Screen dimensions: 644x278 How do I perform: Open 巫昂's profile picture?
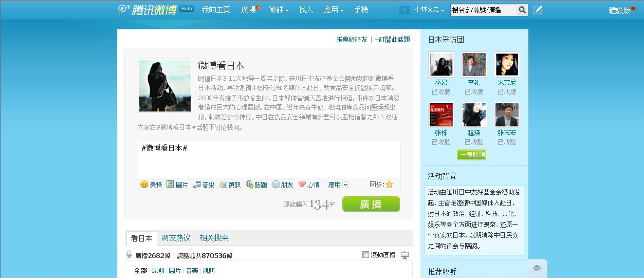(x=441, y=64)
